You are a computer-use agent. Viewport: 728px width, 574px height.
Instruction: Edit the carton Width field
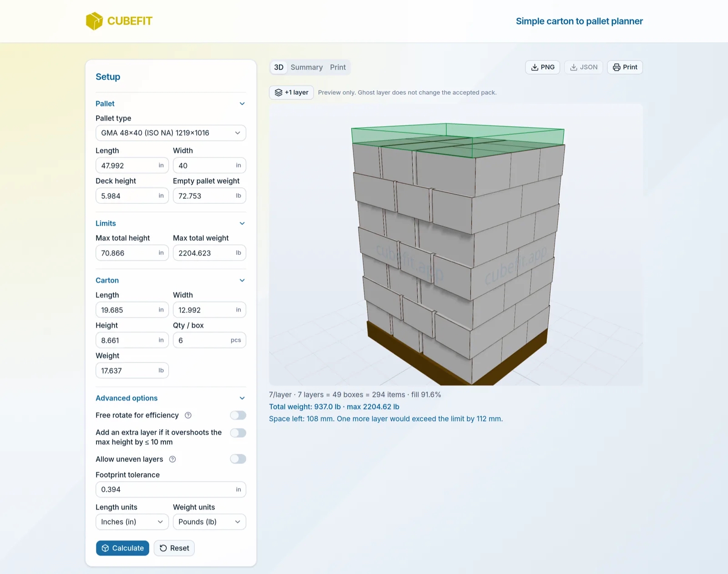click(209, 310)
